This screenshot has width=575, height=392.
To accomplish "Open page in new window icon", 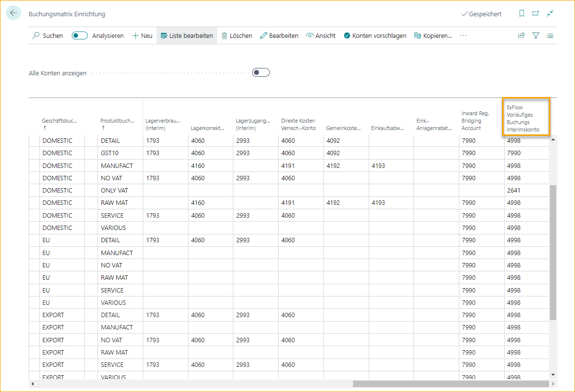I will click(x=536, y=14).
